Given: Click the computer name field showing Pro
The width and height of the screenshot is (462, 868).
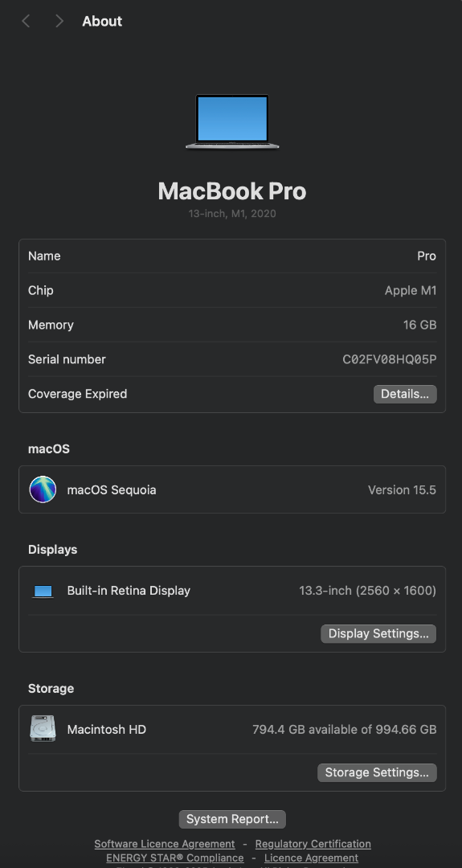Looking at the screenshot, I should pos(232,256).
